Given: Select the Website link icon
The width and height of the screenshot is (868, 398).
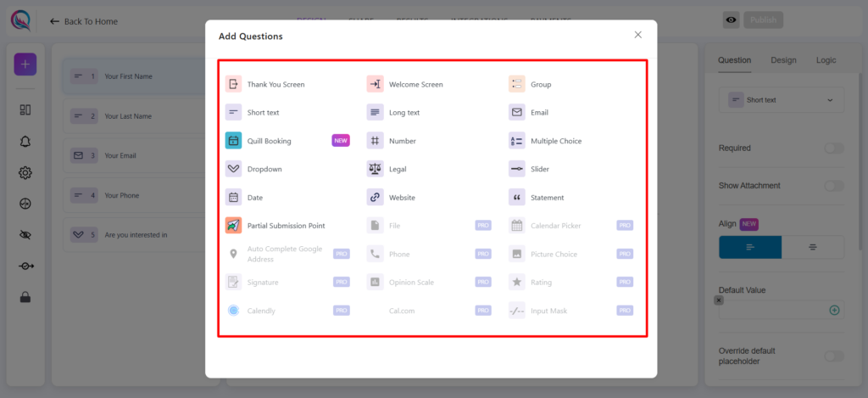Looking at the screenshot, I should (x=375, y=198).
